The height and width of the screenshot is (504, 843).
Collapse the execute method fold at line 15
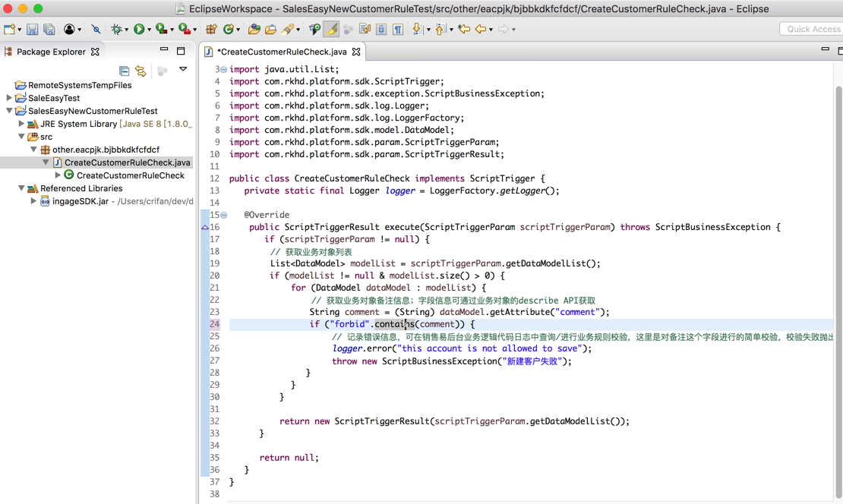click(x=223, y=215)
